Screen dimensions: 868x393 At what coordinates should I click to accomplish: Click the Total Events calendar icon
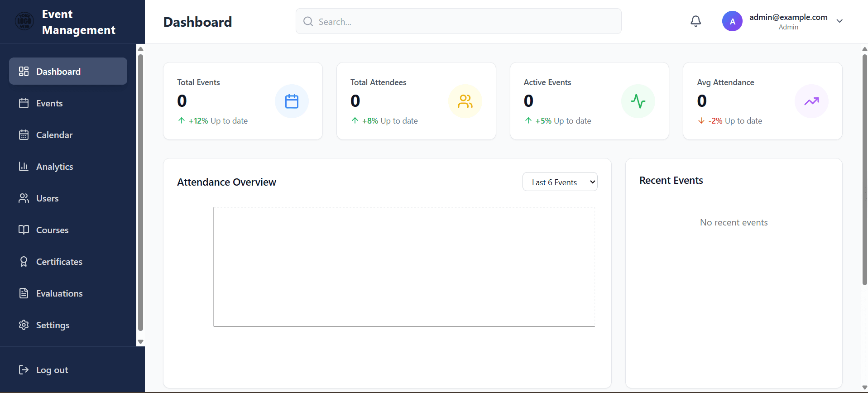pos(292,101)
